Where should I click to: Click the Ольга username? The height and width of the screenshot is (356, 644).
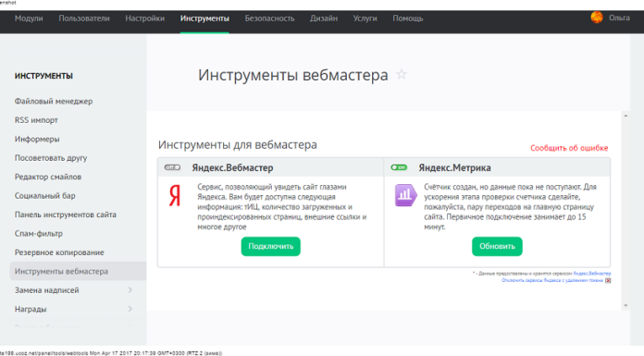coord(619,18)
